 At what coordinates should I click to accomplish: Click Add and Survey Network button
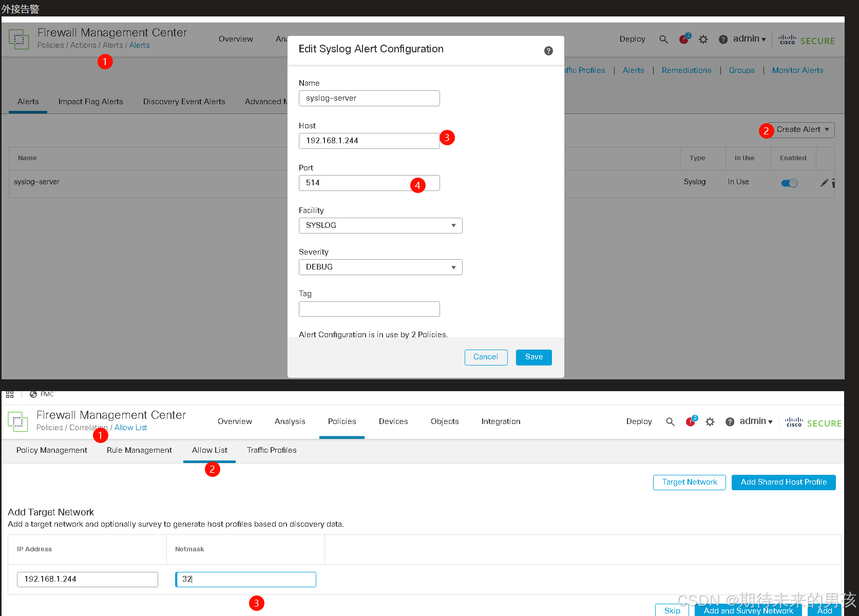[748, 610]
